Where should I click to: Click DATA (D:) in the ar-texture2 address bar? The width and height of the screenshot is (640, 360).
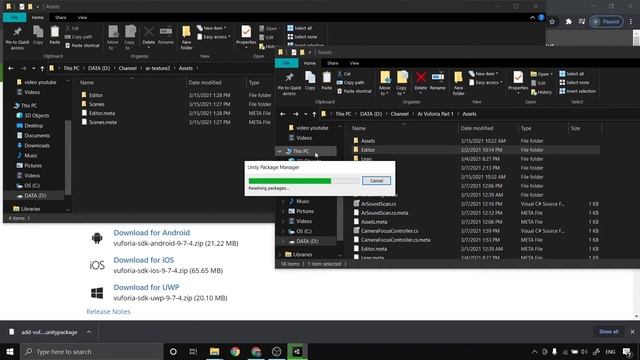click(99, 68)
